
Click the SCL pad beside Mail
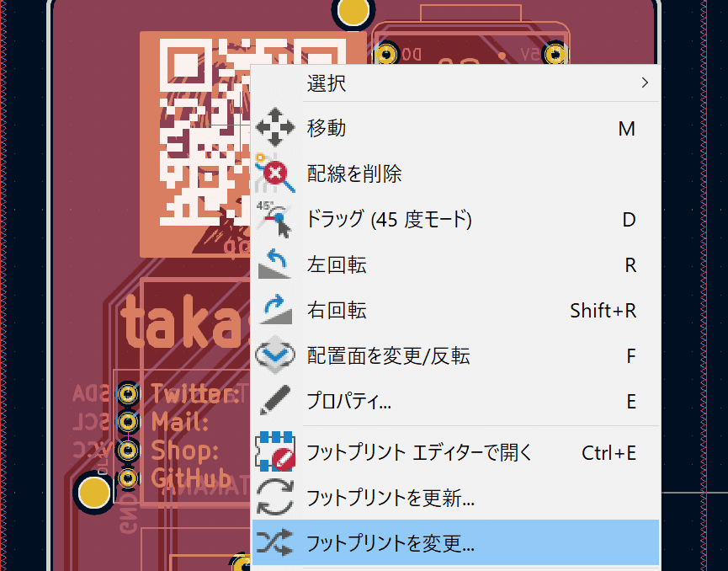click(x=128, y=422)
